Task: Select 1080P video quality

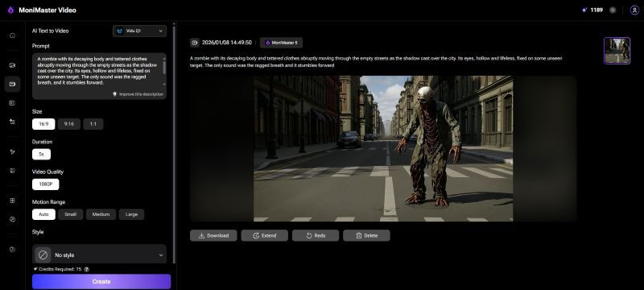Action: (46, 184)
